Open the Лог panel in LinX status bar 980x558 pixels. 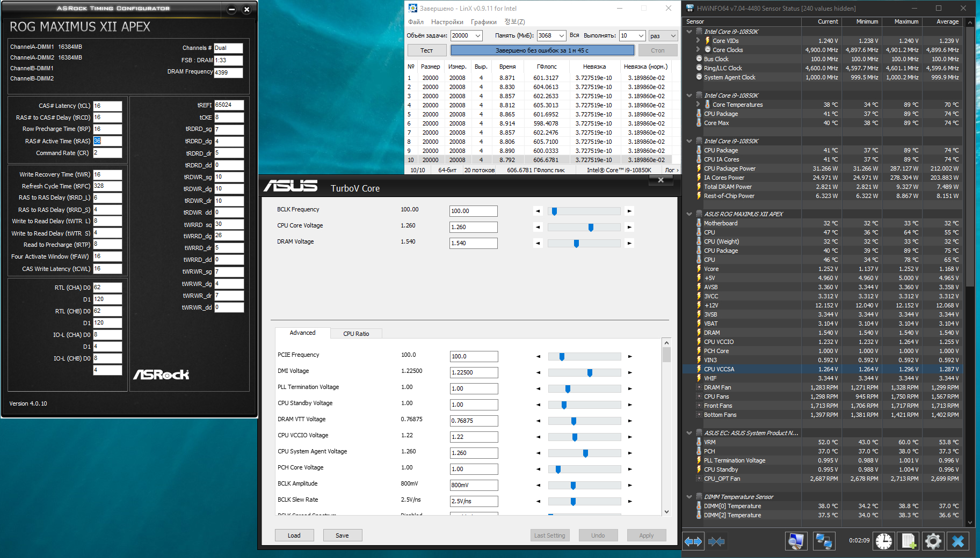pyautogui.click(x=671, y=170)
